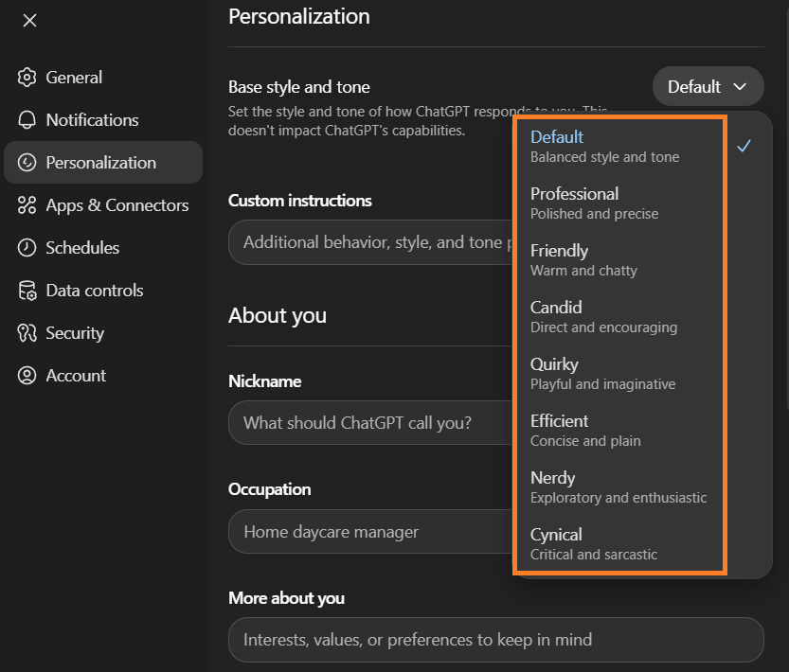Choose the Default balanced style option

click(643, 147)
